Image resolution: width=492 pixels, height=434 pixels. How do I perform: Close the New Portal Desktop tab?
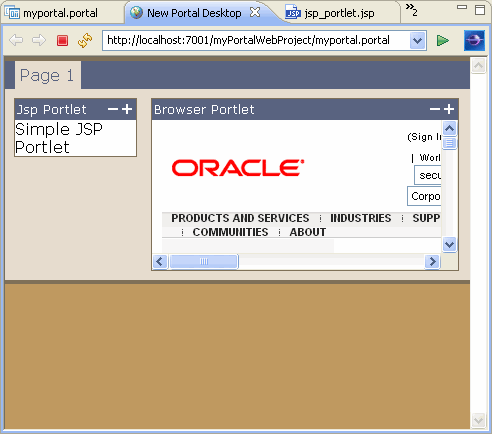coord(255,13)
